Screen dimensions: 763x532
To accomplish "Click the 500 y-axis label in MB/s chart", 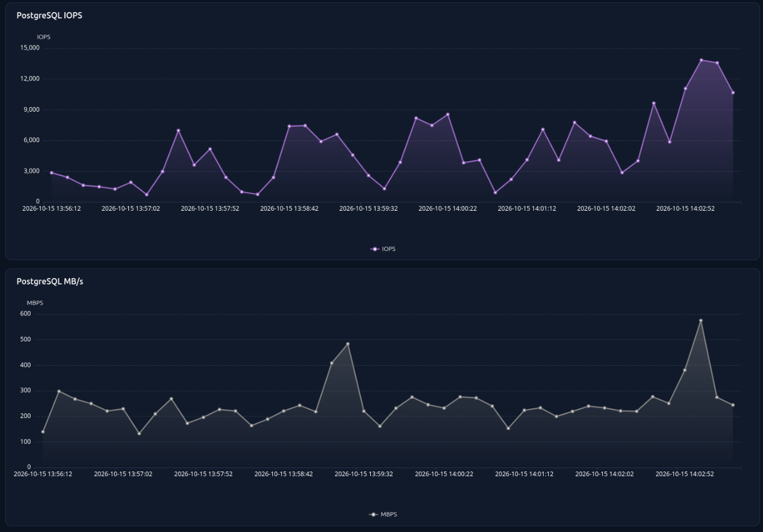I will pyautogui.click(x=25, y=340).
